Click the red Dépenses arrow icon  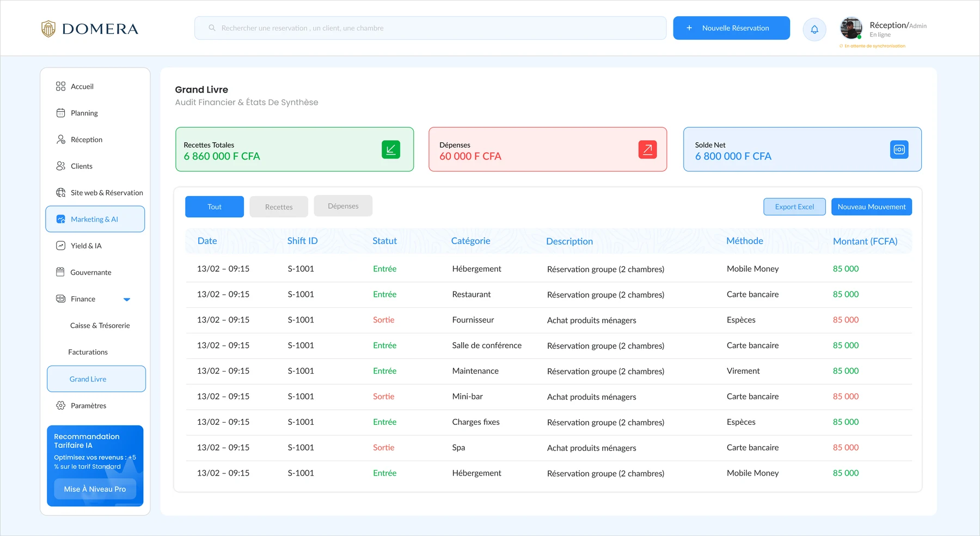647,149
